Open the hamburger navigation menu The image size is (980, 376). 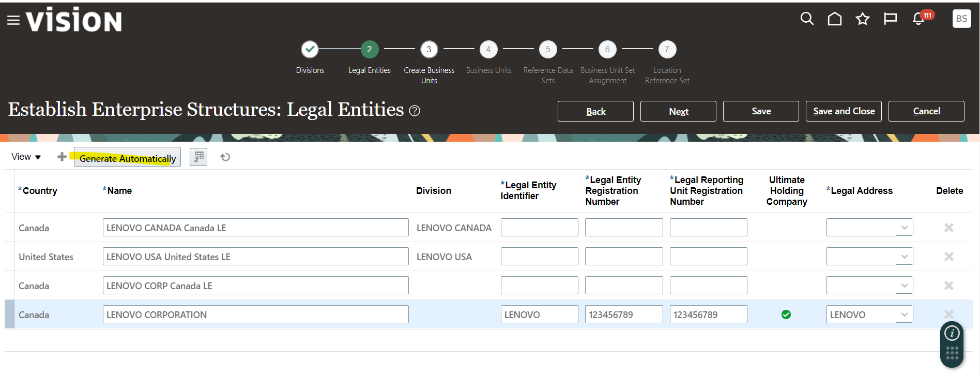13,20
